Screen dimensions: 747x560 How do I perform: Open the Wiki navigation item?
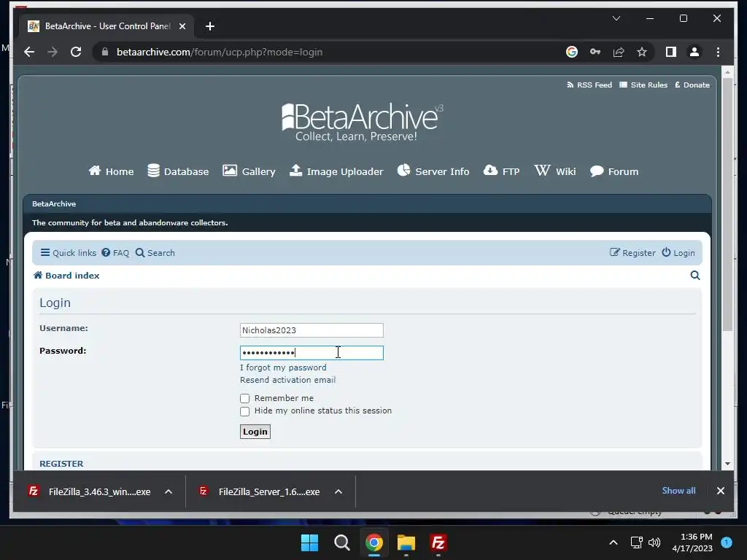point(555,171)
